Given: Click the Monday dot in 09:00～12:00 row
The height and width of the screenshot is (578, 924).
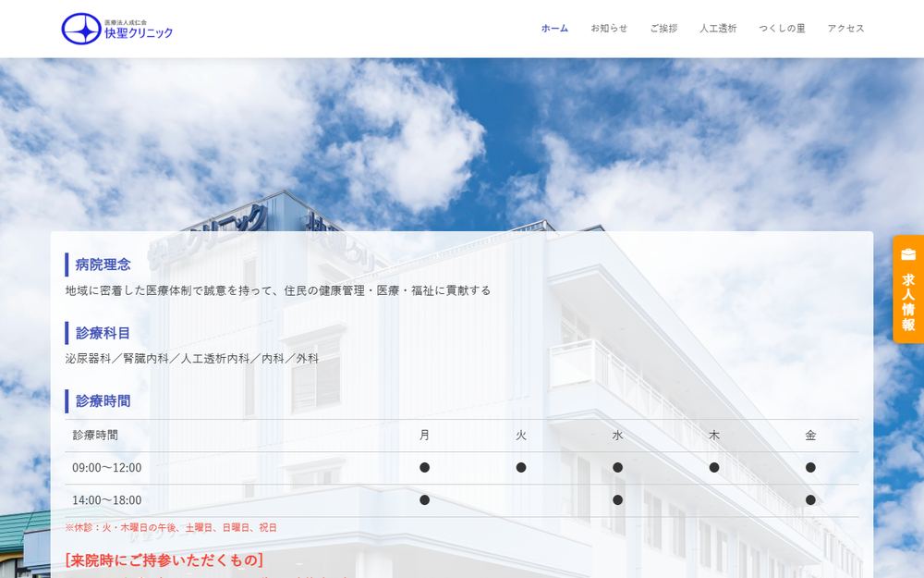Looking at the screenshot, I should coord(424,468).
